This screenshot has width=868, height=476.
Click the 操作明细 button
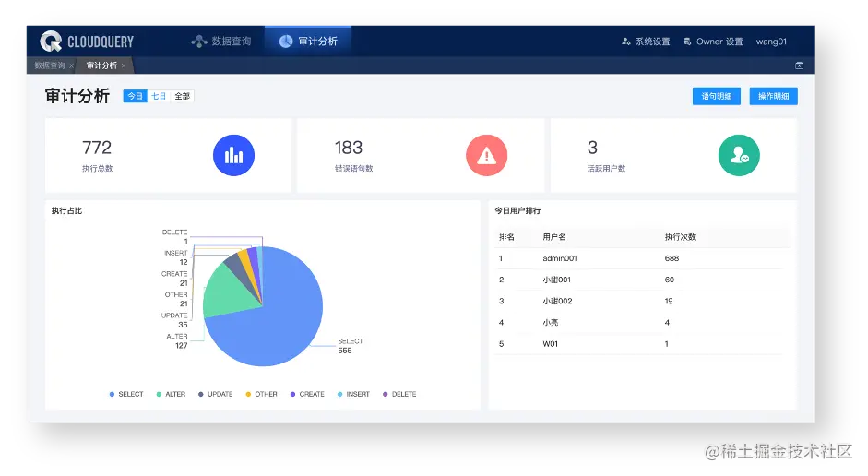773,96
